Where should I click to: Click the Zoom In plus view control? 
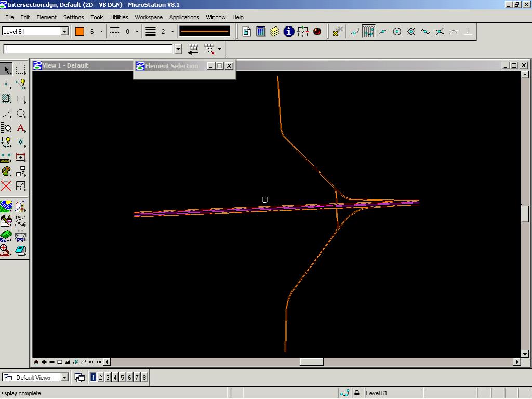coord(44,362)
